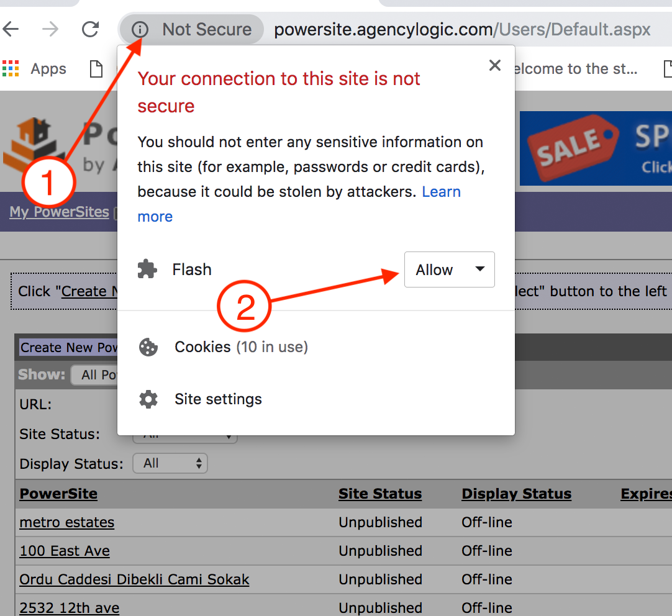Click the SALE banner advertisement

point(595,148)
